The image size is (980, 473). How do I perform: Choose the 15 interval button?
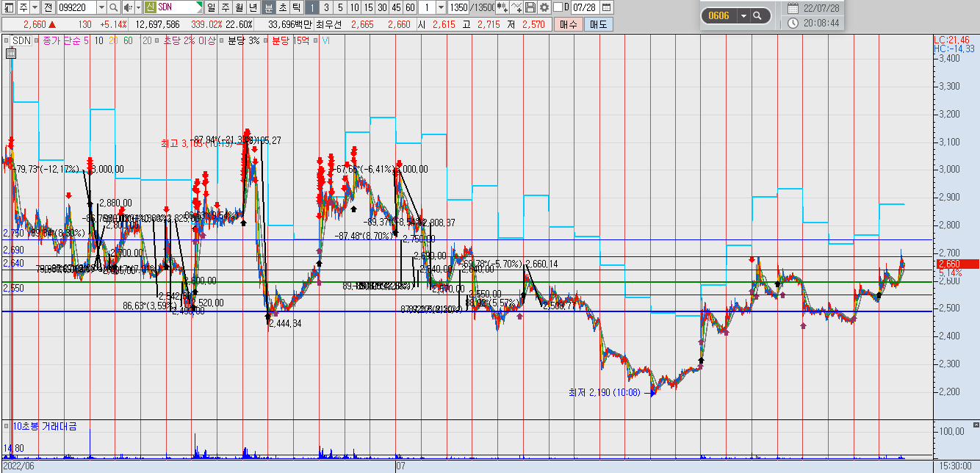click(x=368, y=7)
